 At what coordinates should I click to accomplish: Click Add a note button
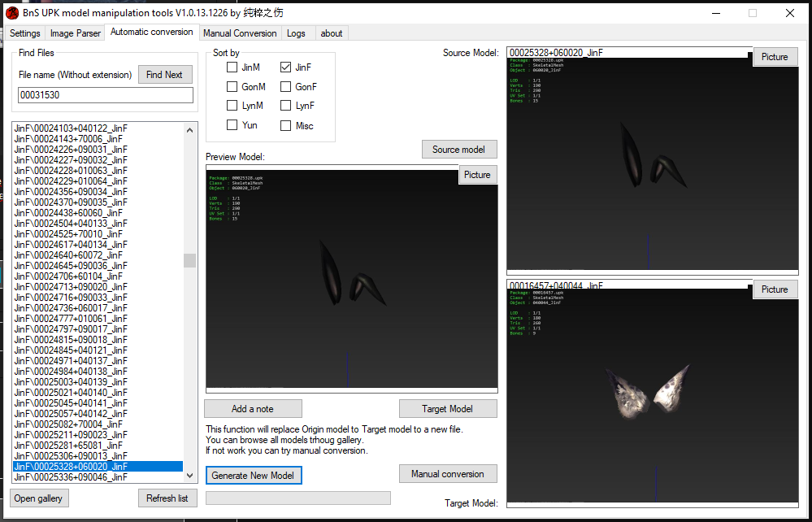pos(253,409)
